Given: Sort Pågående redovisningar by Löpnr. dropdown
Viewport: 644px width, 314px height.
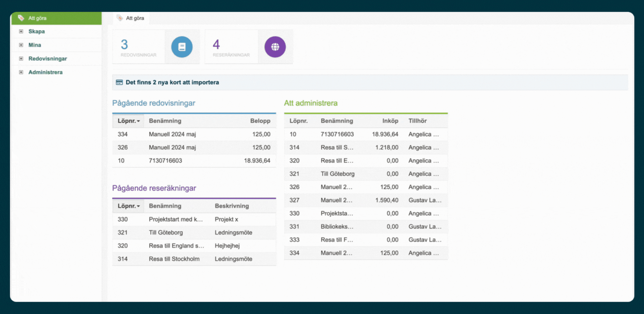Looking at the screenshot, I should [x=129, y=121].
